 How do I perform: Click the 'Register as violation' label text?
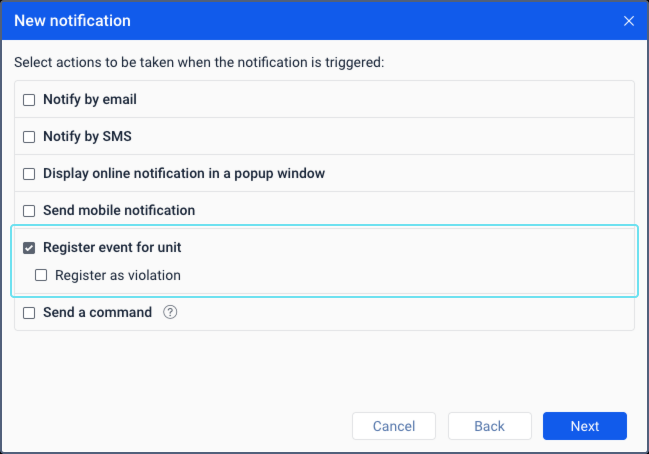pos(118,276)
